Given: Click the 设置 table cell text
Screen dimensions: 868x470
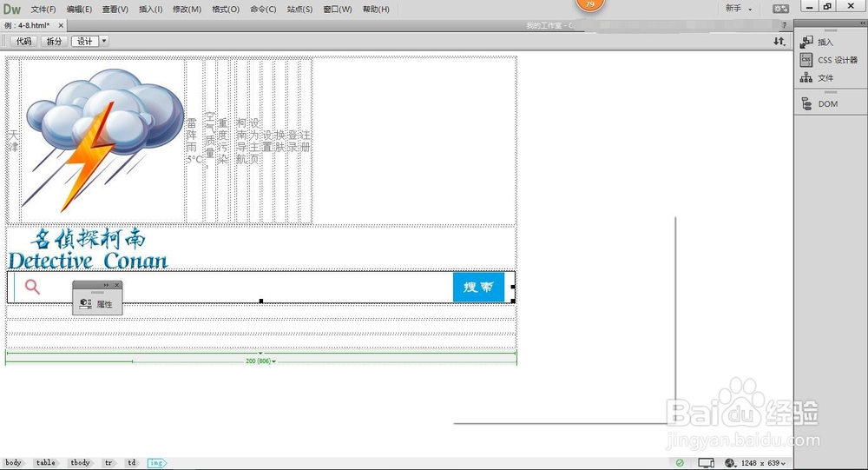Looking at the screenshot, I should click(x=266, y=141).
